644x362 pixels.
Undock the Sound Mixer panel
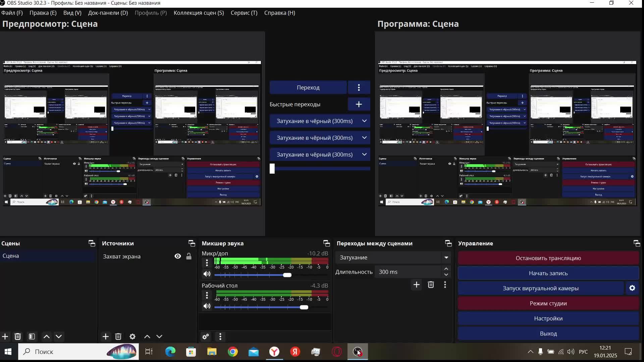pyautogui.click(x=326, y=243)
